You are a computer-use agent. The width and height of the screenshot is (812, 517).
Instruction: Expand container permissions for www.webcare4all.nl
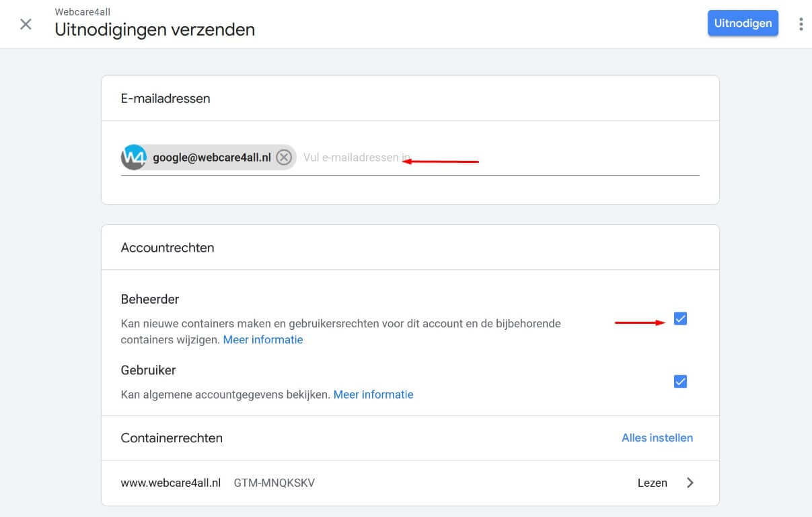[690, 483]
